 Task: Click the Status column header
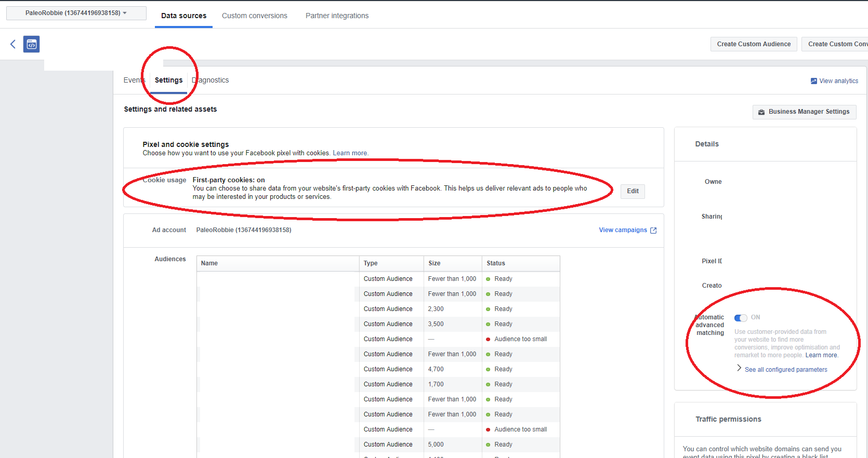pos(496,263)
